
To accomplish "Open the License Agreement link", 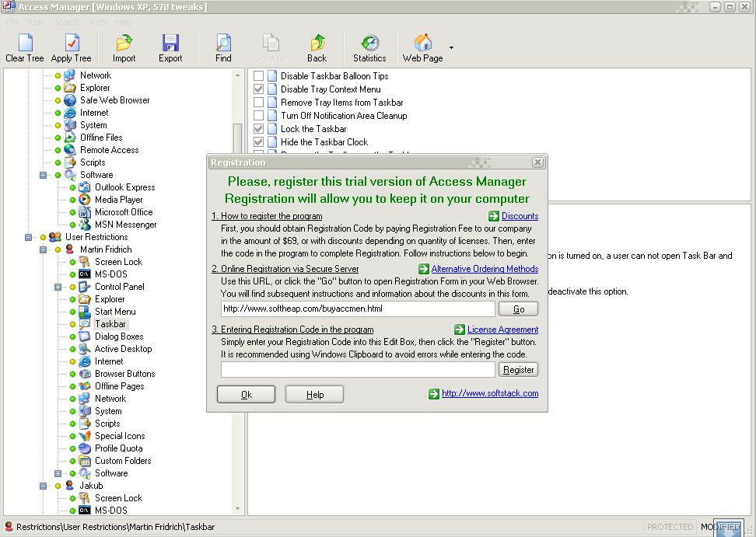I will point(503,330).
